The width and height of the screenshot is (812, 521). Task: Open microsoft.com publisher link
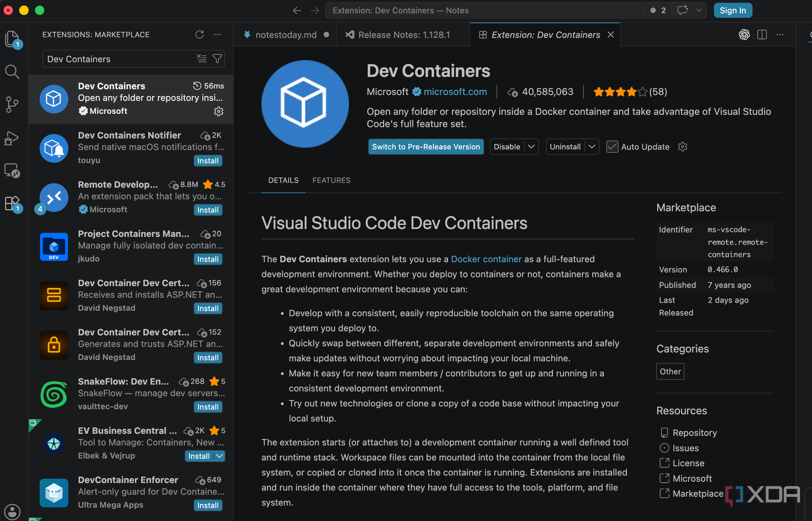click(455, 92)
